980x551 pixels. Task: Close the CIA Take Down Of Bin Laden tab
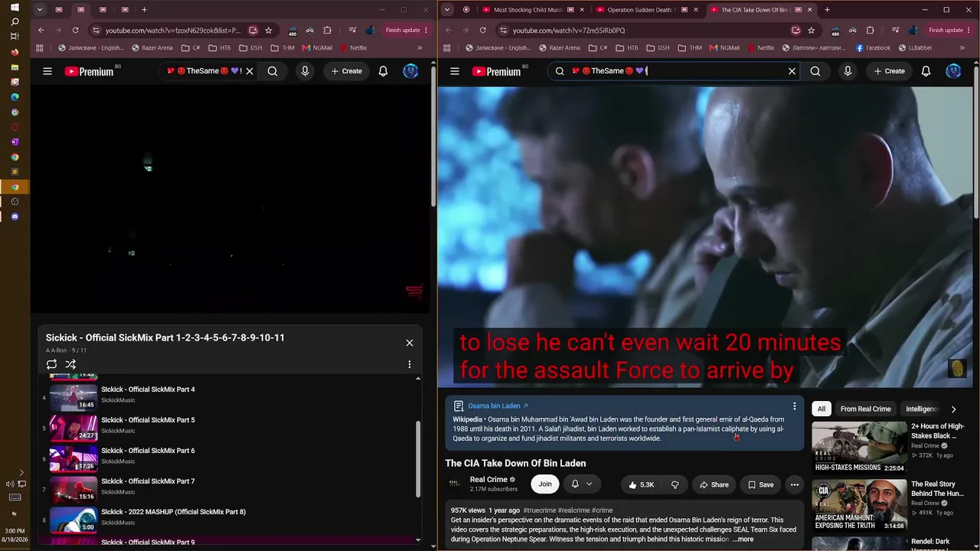(x=810, y=10)
